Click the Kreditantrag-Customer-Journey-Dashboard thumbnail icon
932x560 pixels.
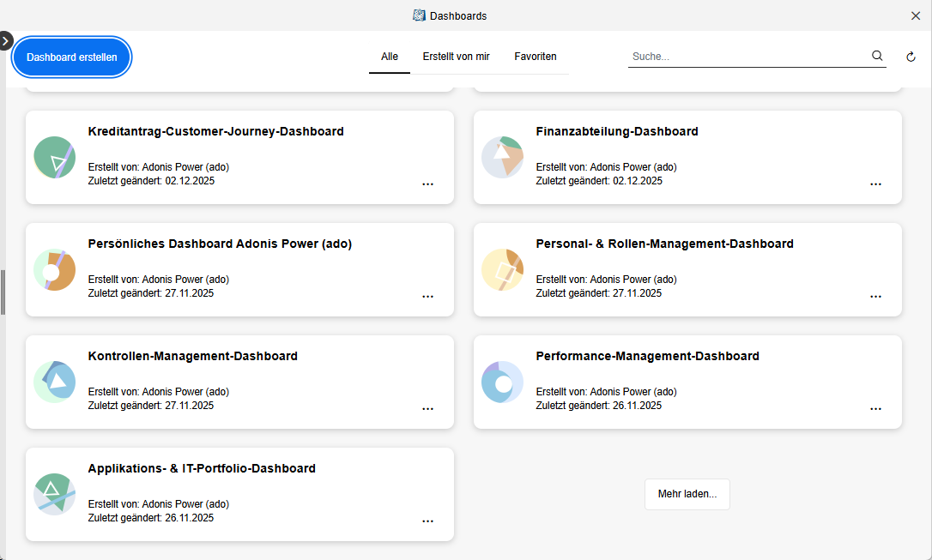(x=55, y=158)
